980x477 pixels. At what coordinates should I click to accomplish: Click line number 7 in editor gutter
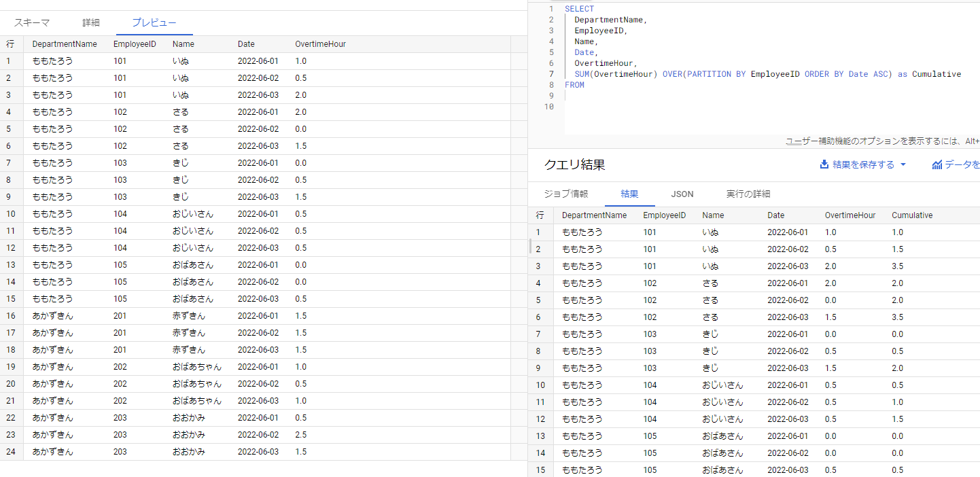click(551, 74)
